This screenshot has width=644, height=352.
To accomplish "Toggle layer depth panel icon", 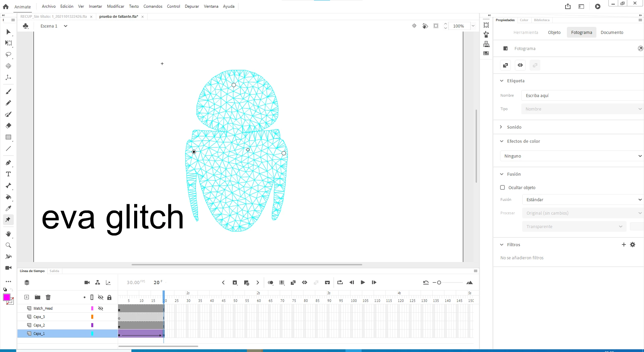I will pyautogui.click(x=108, y=282).
